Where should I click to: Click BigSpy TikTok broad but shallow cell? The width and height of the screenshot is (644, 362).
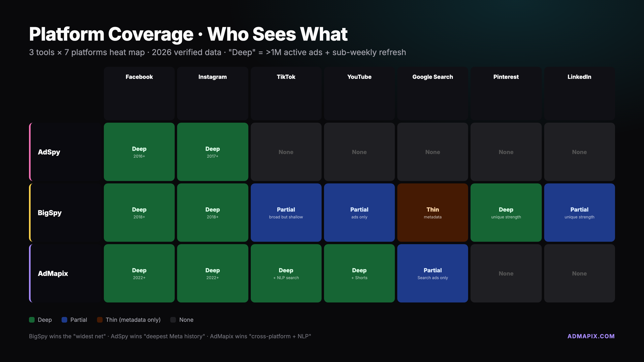pos(286,213)
